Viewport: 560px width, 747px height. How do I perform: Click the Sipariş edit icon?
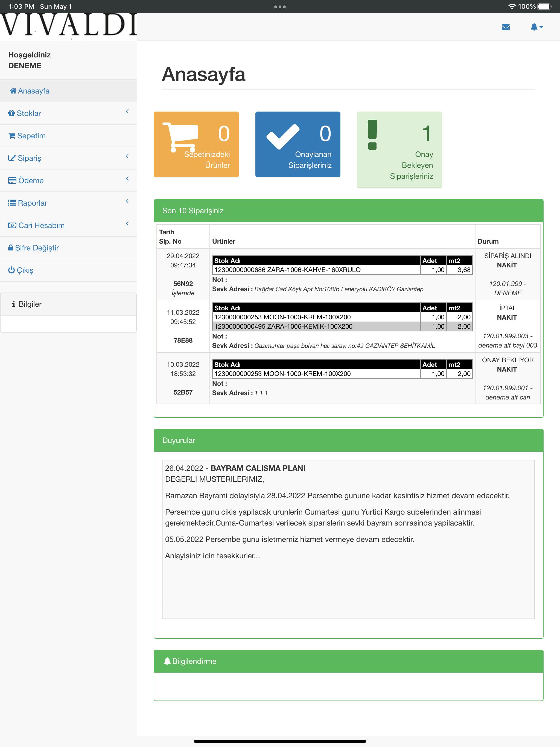point(12,158)
